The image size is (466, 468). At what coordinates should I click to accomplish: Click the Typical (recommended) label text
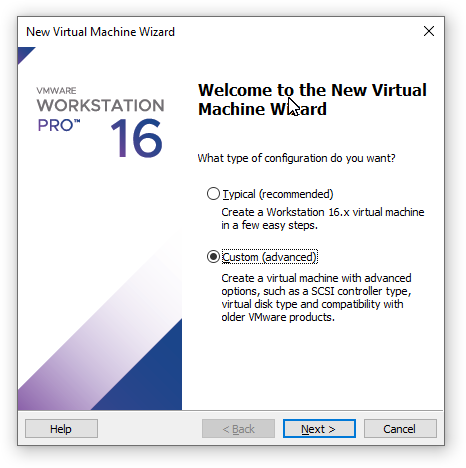(278, 194)
